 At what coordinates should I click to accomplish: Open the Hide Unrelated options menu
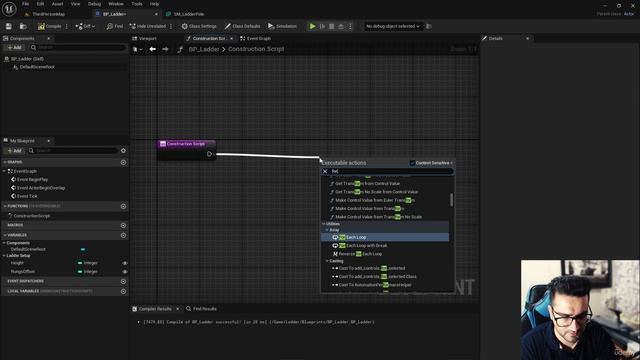tap(171, 26)
